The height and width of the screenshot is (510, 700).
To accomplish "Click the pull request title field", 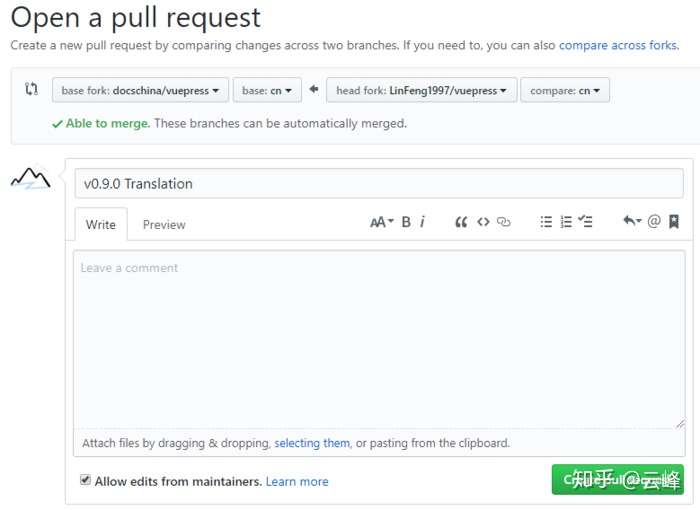I will (x=379, y=183).
